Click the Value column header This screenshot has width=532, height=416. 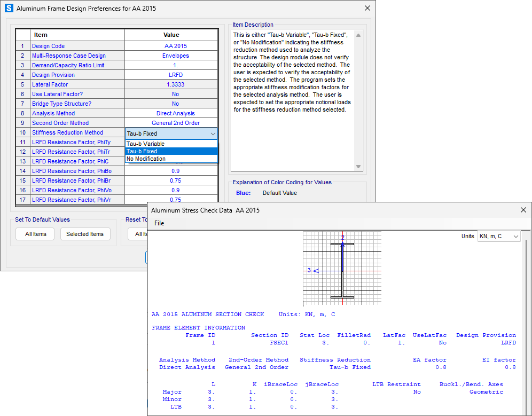tap(171, 35)
